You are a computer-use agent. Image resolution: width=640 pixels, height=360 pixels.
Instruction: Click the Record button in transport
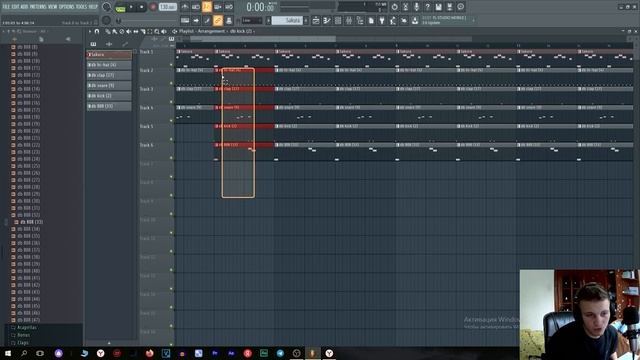[153, 7]
